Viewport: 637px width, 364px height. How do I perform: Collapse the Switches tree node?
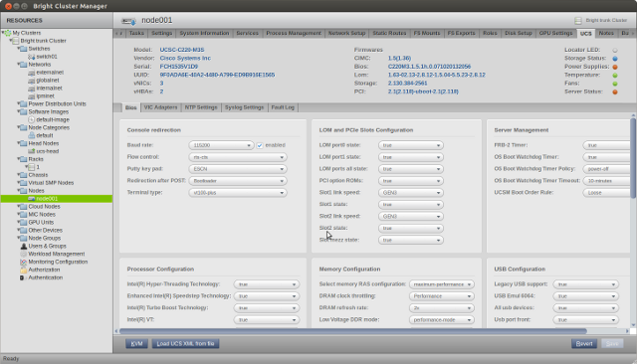coord(19,49)
